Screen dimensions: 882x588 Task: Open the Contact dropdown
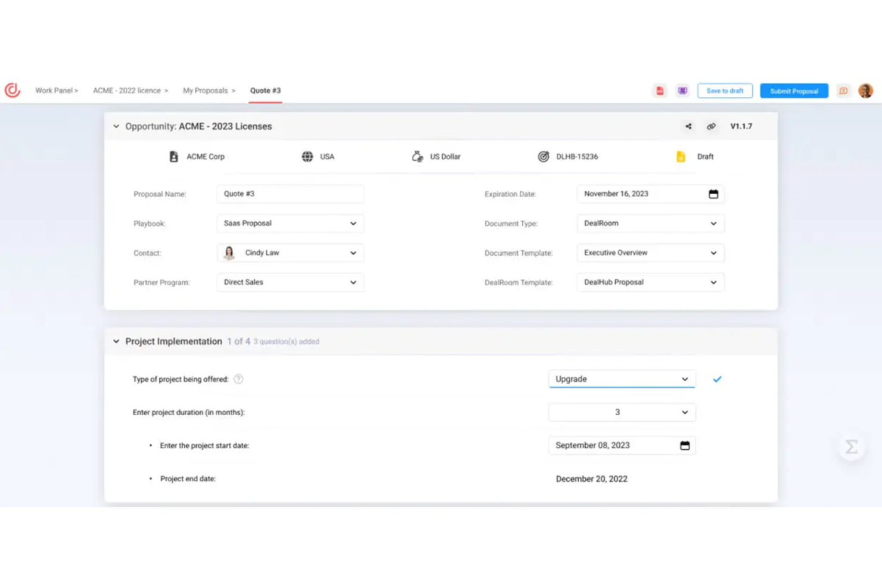[x=290, y=253]
